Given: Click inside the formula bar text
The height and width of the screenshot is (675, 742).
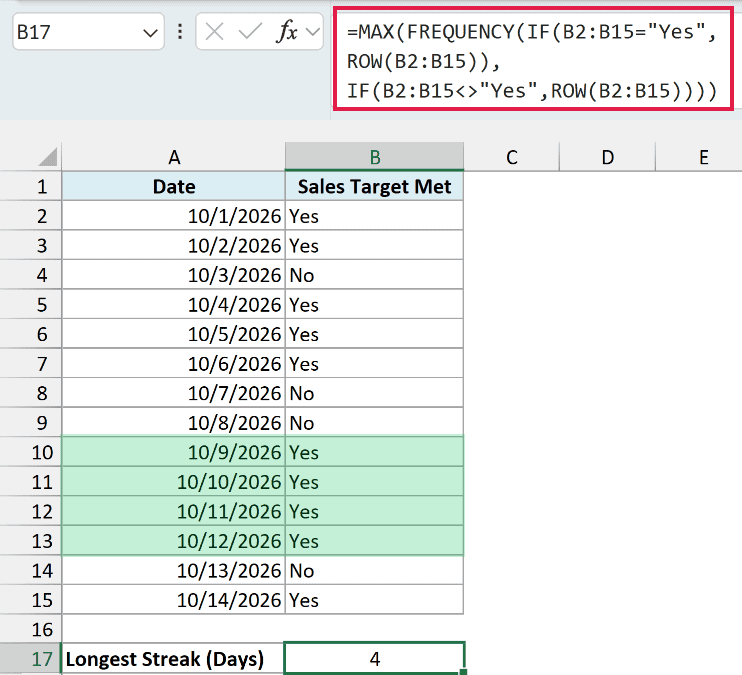Looking at the screenshot, I should (533, 60).
